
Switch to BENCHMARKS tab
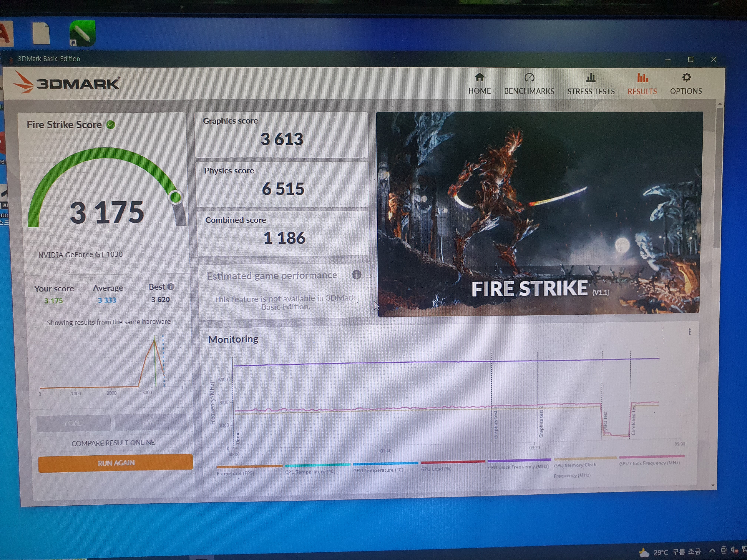pos(529,84)
